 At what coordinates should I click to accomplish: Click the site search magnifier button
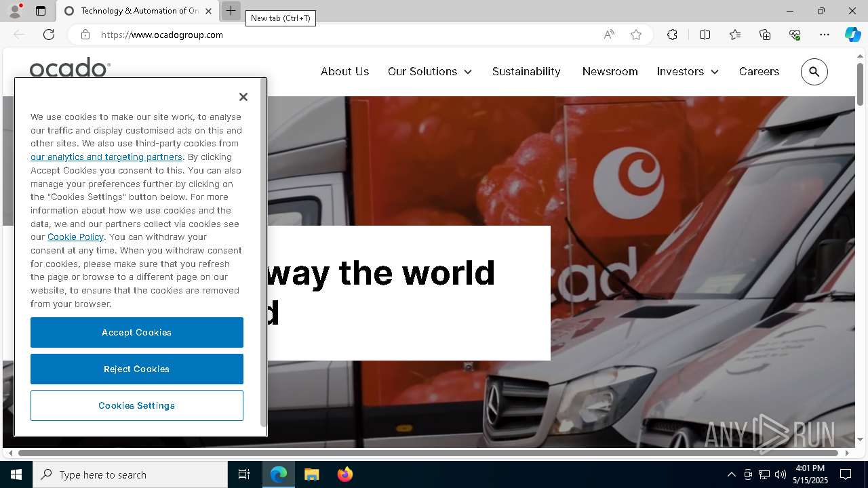click(814, 72)
